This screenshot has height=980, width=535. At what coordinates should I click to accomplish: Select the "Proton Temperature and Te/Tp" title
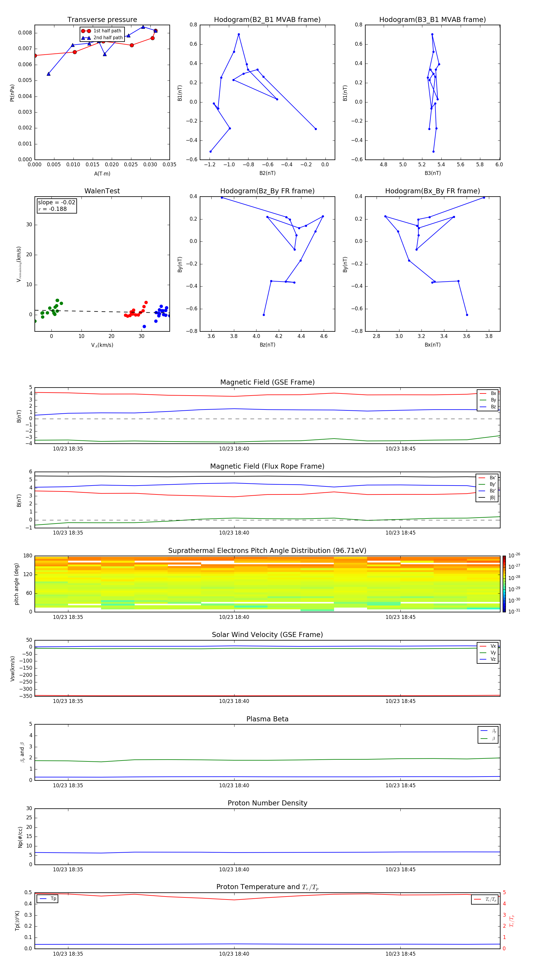pyautogui.click(x=267, y=887)
